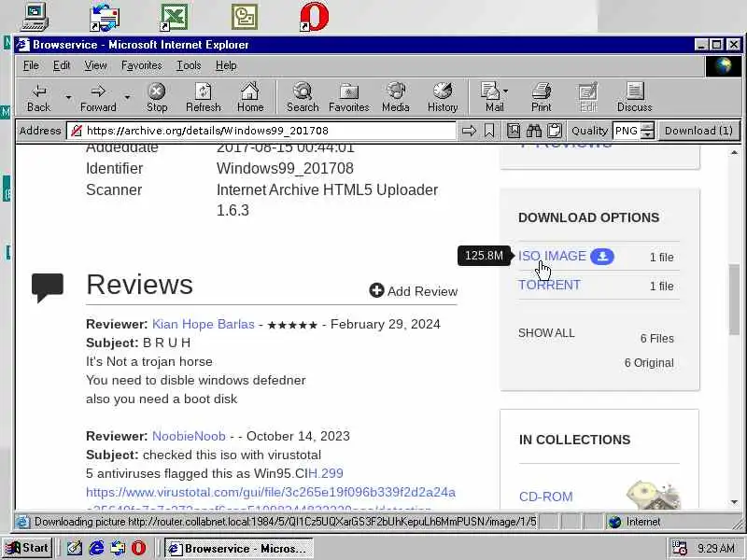Click the ISO IMAGE download link
The width and height of the screenshot is (747, 560).
(x=552, y=256)
